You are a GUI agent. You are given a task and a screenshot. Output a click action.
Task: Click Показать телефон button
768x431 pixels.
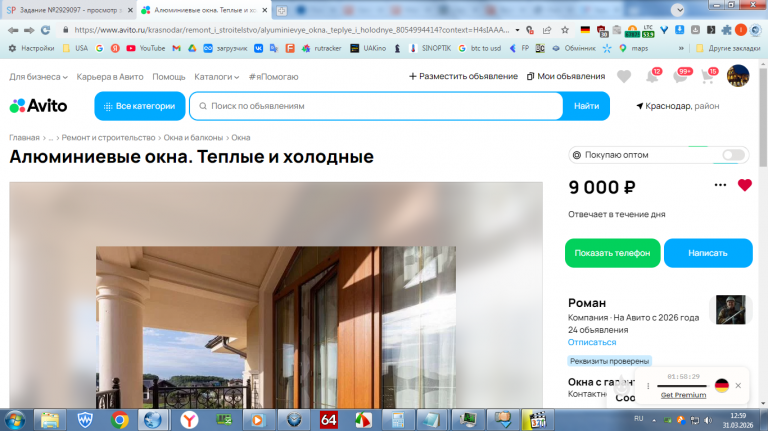612,253
